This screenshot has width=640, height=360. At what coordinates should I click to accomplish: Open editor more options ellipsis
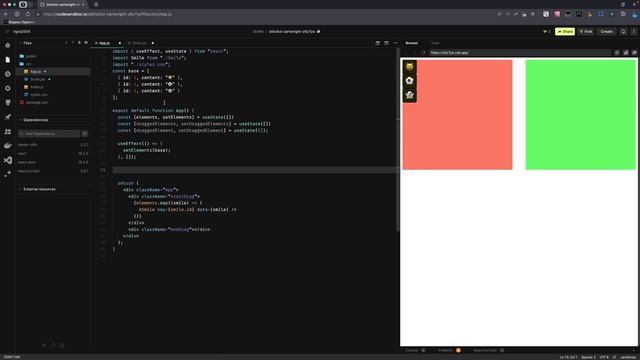395,43
